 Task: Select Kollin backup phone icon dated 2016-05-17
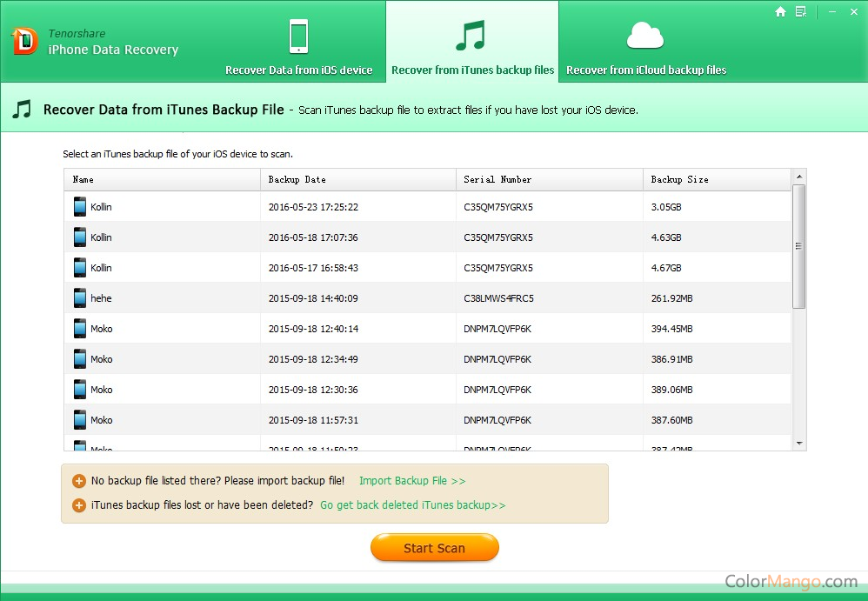pyautogui.click(x=80, y=267)
